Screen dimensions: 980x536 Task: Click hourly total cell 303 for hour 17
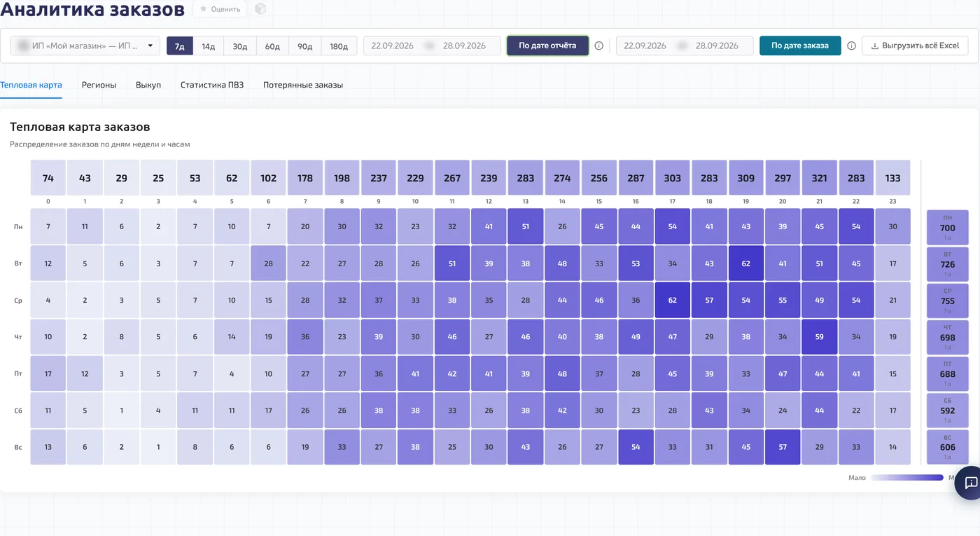click(x=673, y=178)
